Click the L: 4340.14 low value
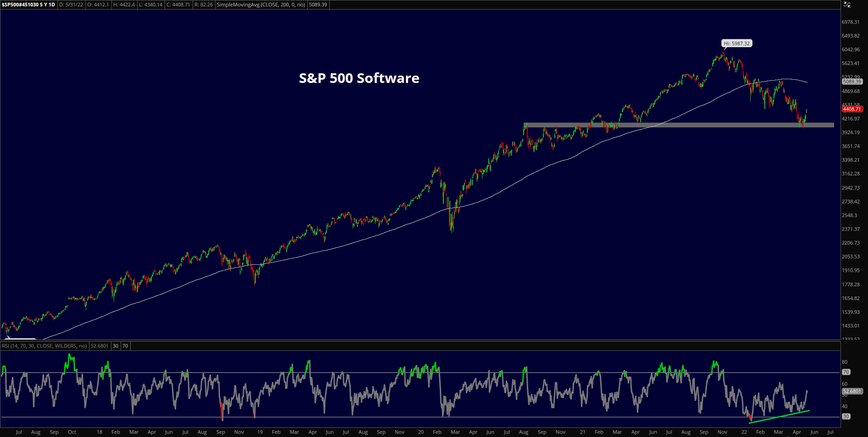868x437 pixels. (151, 5)
